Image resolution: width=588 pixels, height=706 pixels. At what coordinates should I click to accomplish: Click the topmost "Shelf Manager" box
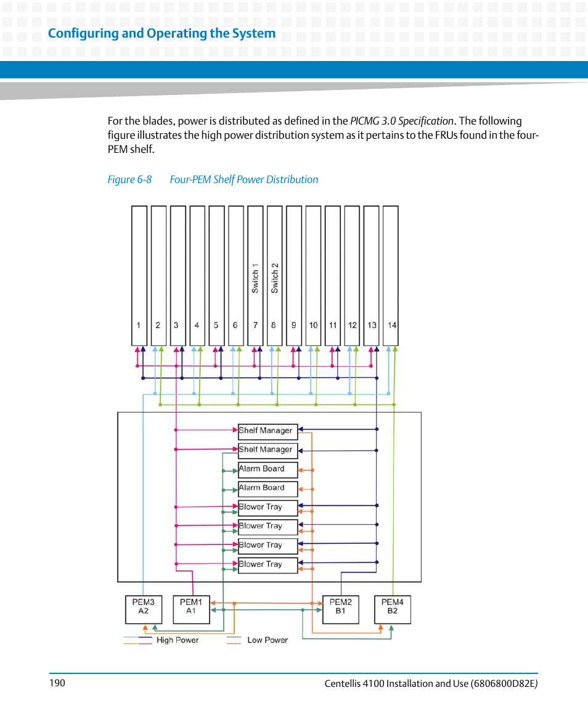pos(268,432)
